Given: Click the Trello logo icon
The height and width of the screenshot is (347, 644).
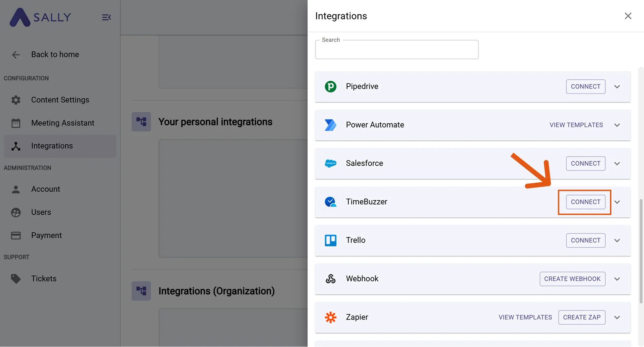Looking at the screenshot, I should (331, 240).
